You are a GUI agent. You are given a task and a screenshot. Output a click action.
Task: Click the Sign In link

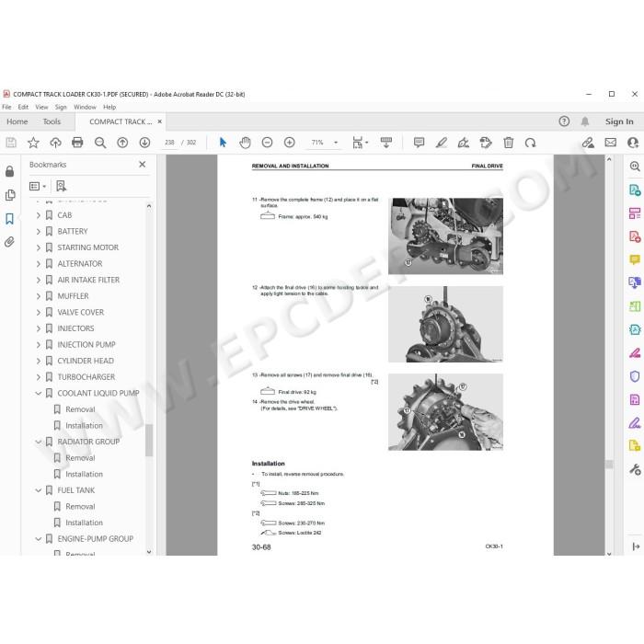pyautogui.click(x=619, y=121)
